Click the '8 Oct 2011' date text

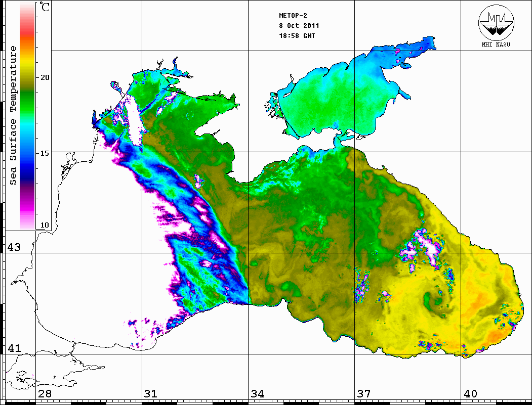pos(299,25)
